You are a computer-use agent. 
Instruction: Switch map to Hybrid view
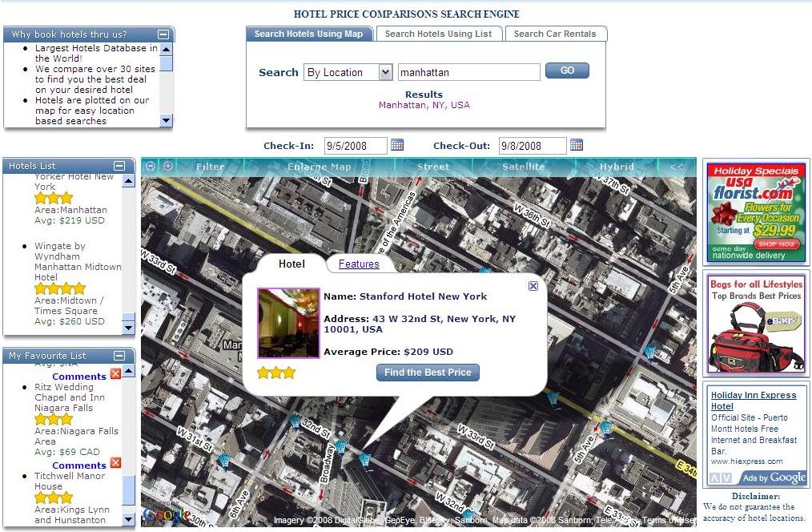[617, 167]
